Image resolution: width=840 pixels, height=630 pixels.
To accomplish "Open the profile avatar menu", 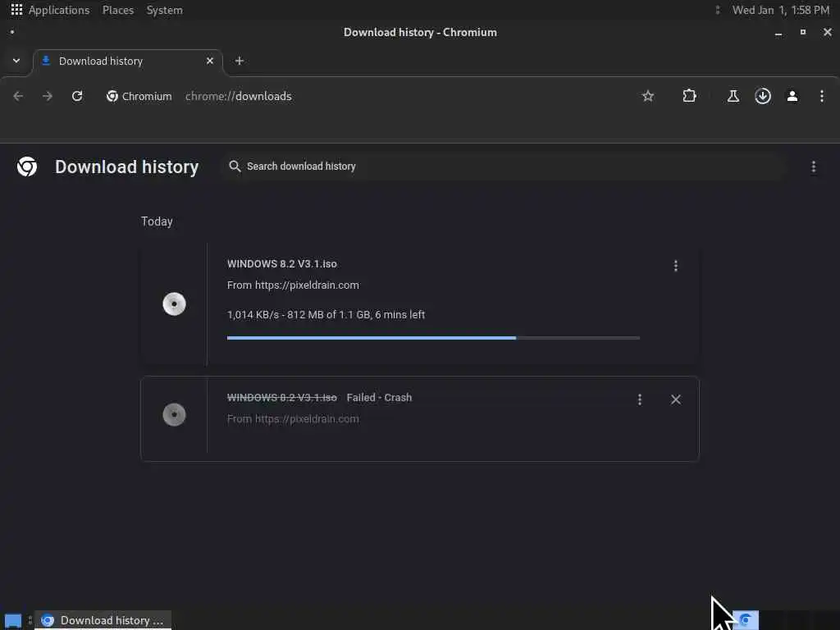I will click(792, 97).
